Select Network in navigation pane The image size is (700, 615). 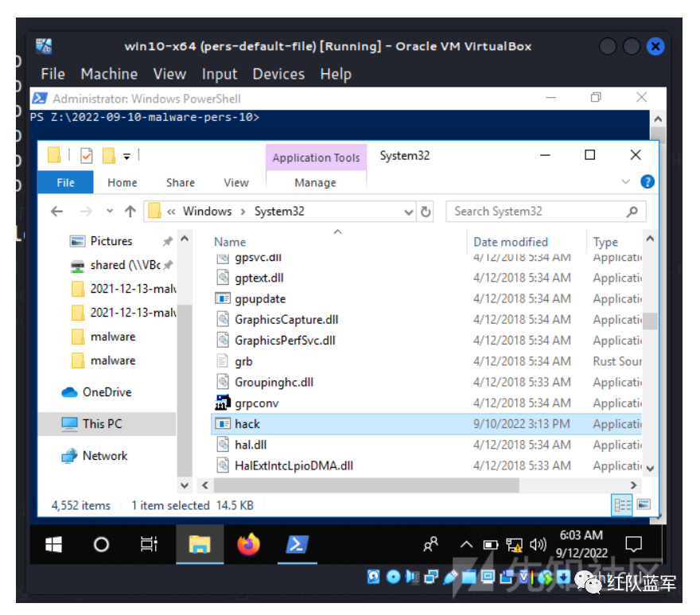click(104, 456)
